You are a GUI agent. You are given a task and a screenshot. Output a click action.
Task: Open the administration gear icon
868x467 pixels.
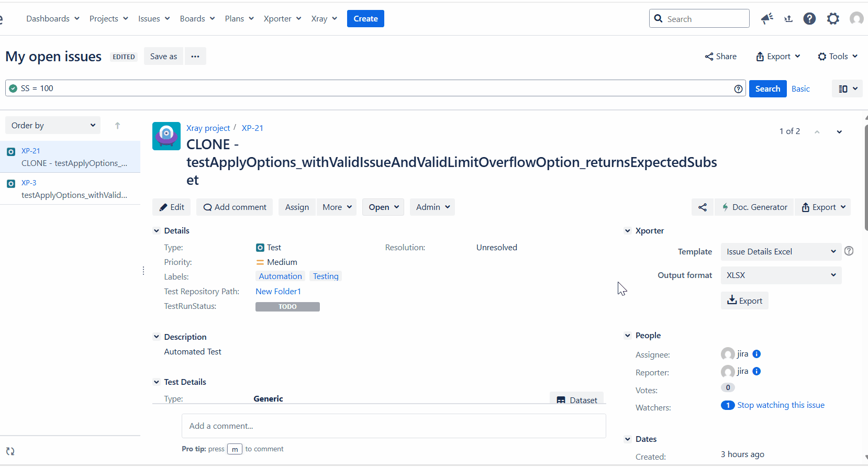(833, 19)
